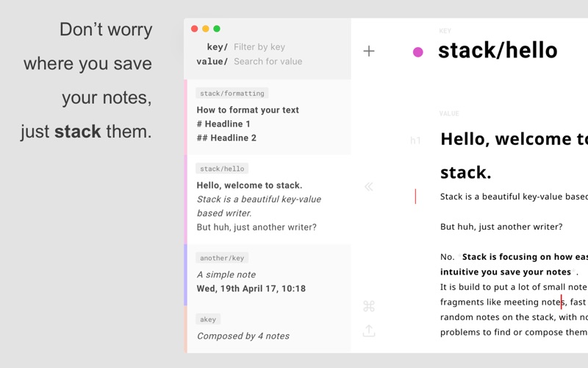Click the green fullscreen window button
This screenshot has height=368, width=588.
pos(217,29)
